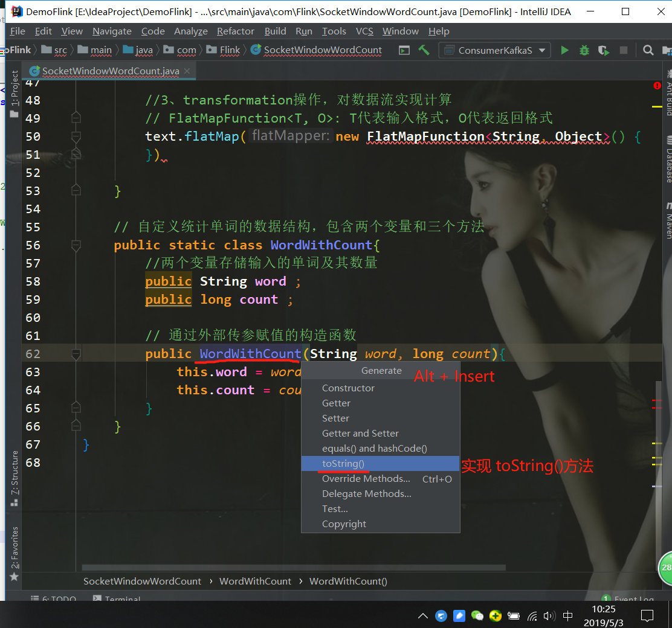Open Search Everywhere
The width and height of the screenshot is (672, 628).
pyautogui.click(x=647, y=50)
